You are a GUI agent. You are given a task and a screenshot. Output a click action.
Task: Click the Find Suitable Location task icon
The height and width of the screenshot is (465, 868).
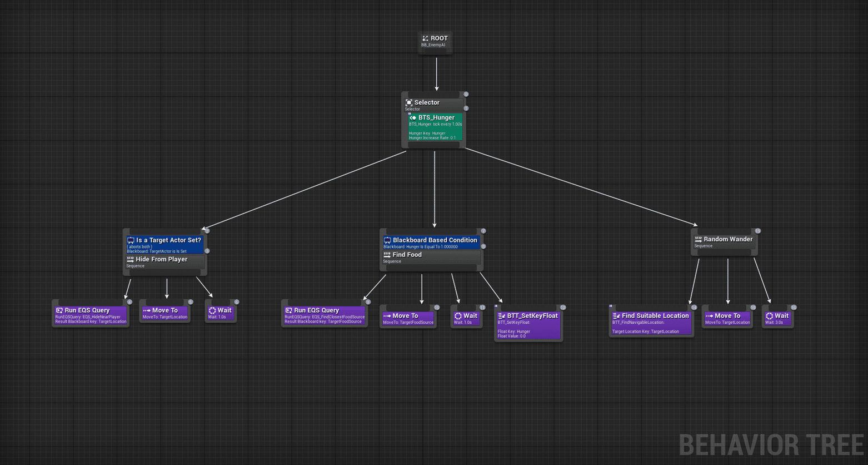pos(616,316)
